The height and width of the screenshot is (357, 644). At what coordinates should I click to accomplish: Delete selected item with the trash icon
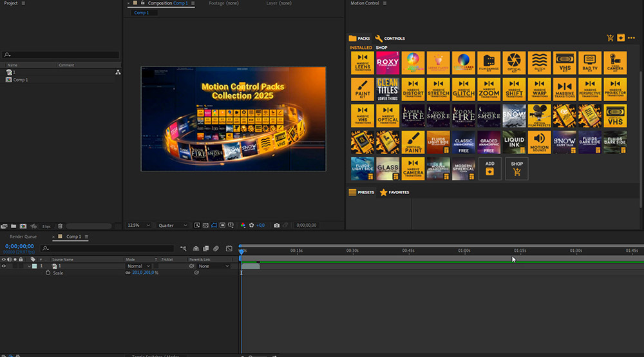coord(60,226)
